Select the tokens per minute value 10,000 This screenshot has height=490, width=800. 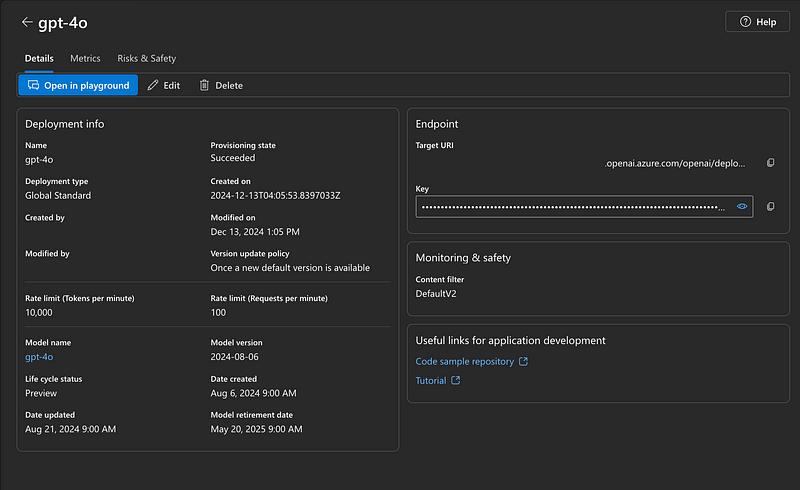[39, 312]
